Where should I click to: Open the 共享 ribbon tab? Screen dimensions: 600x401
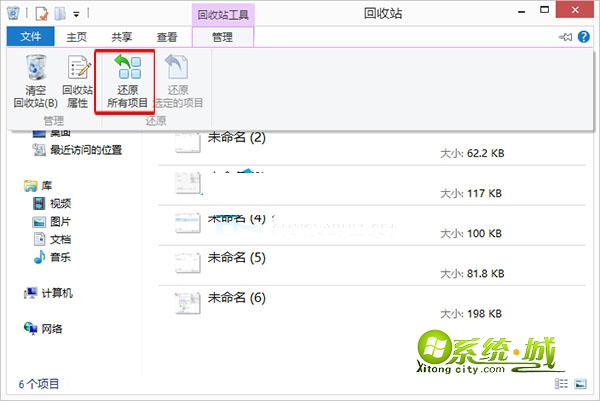(123, 37)
